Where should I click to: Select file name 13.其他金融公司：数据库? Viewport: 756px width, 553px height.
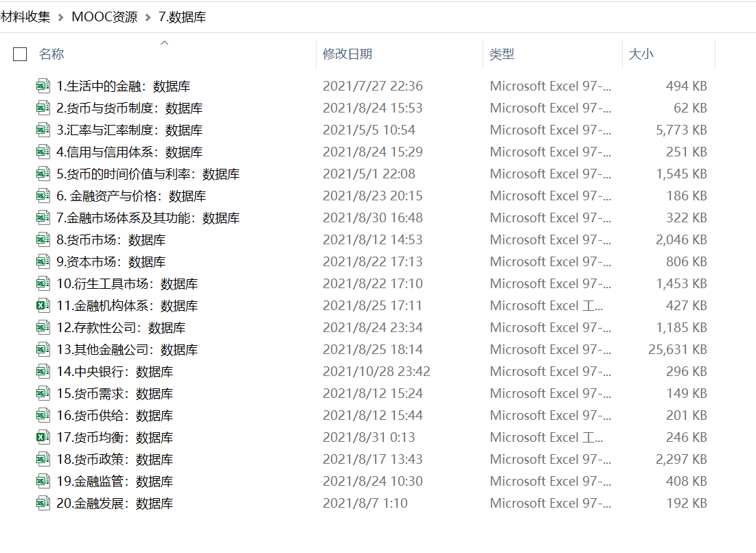(x=127, y=350)
